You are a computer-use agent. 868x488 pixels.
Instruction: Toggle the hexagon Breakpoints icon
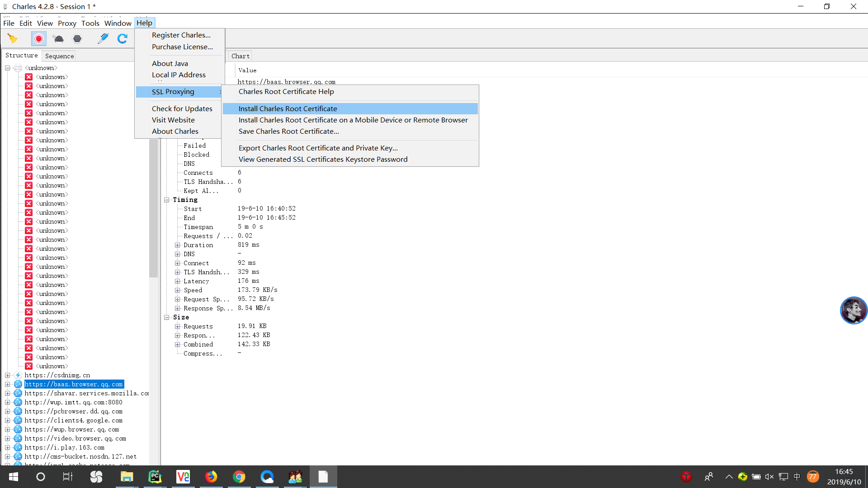(x=77, y=39)
